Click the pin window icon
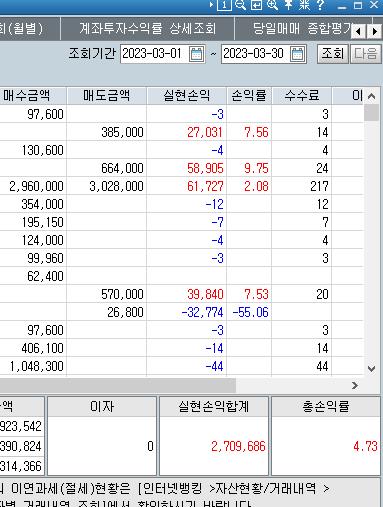383x507 pixels. (288, 5)
